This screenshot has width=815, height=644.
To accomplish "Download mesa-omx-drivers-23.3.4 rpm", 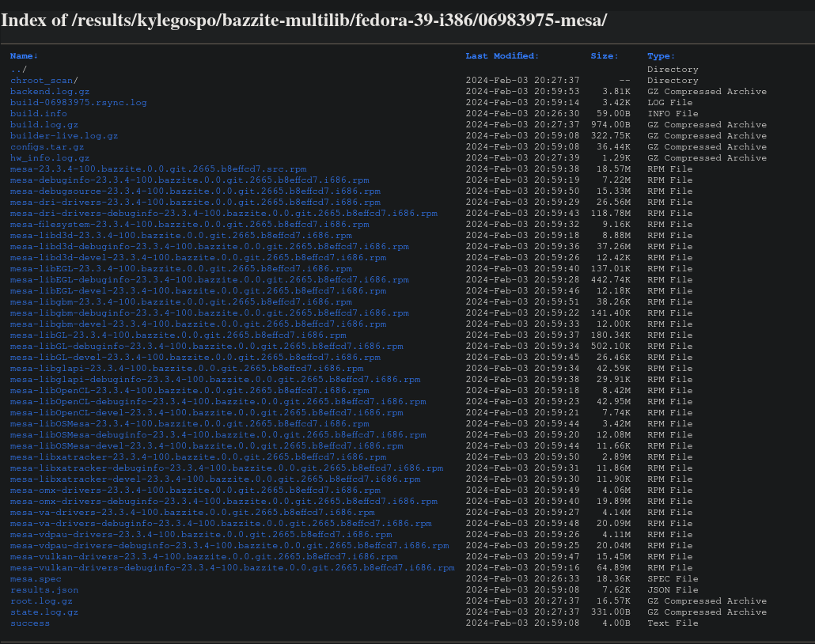I will pyautogui.click(x=195, y=491).
